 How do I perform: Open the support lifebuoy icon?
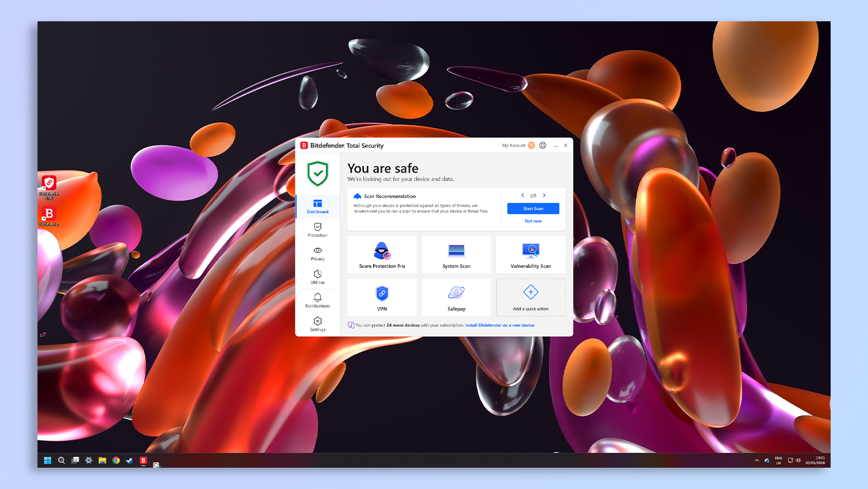543,146
